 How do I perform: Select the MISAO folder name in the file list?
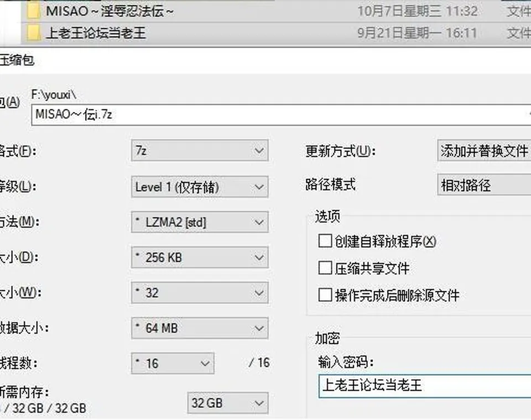pyautogui.click(x=110, y=11)
